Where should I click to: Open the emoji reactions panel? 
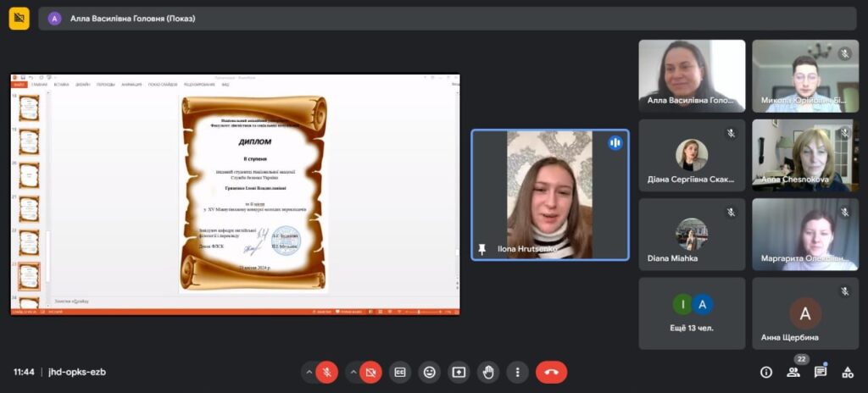pos(430,372)
